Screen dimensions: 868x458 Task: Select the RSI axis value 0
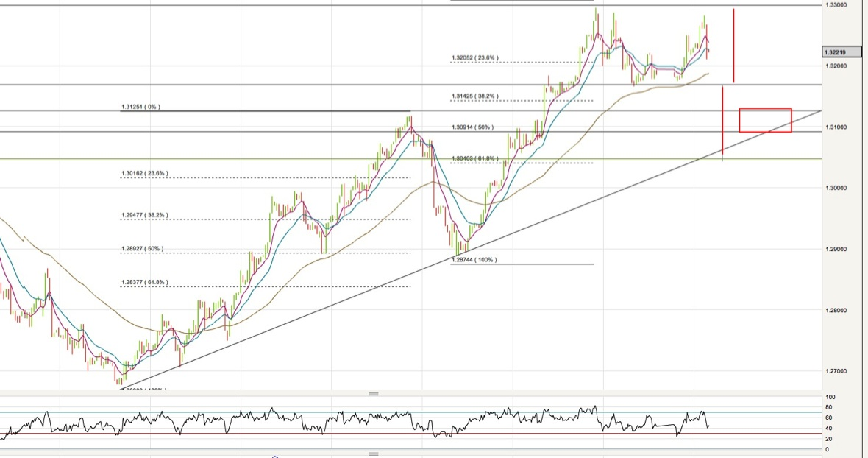tap(827, 450)
